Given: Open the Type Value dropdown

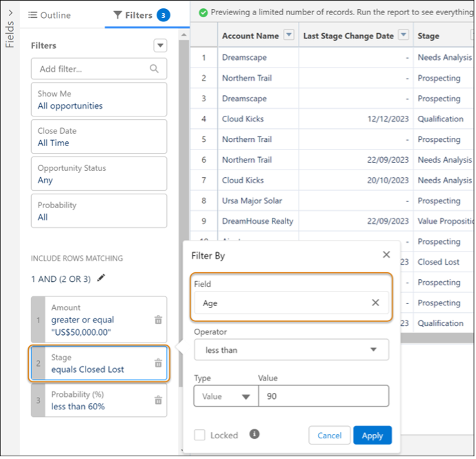Looking at the screenshot, I should point(226,396).
